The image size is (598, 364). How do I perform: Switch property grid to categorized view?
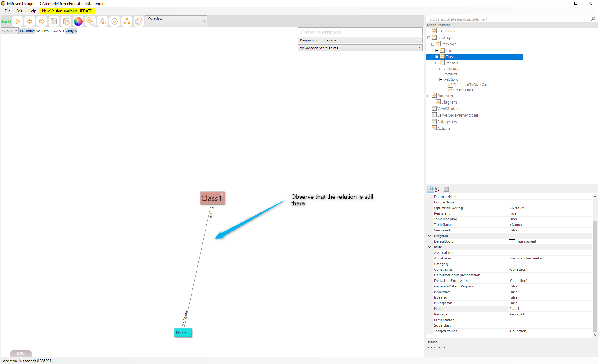pyautogui.click(x=430, y=189)
